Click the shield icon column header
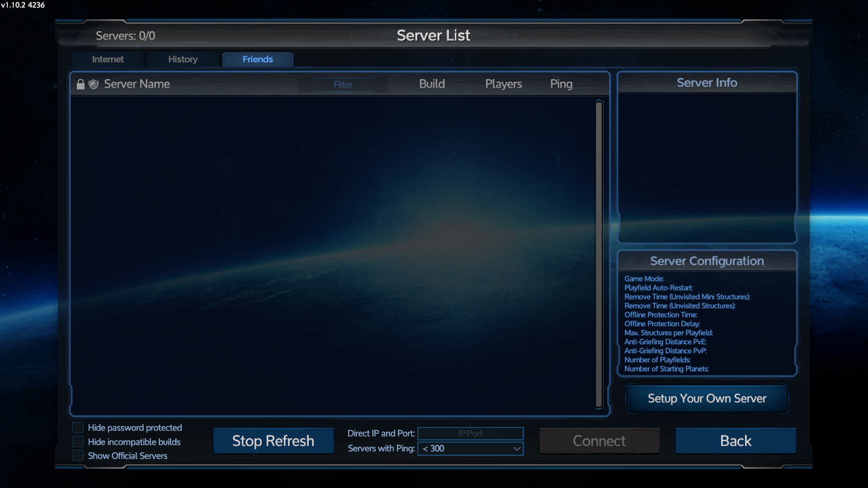868x488 pixels. tap(94, 84)
